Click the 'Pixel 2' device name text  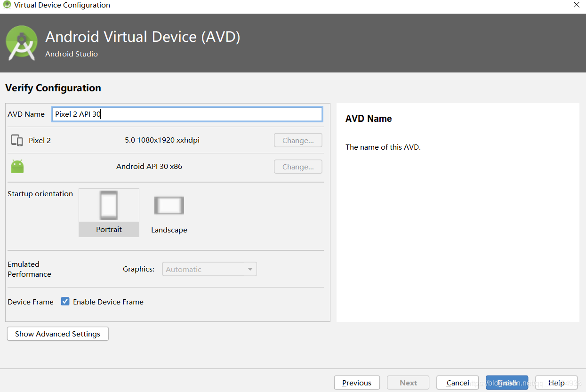point(40,140)
